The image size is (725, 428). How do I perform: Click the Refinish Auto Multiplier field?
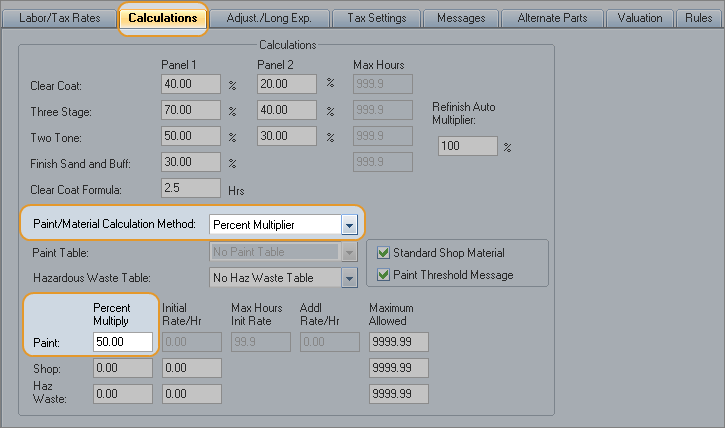467,146
